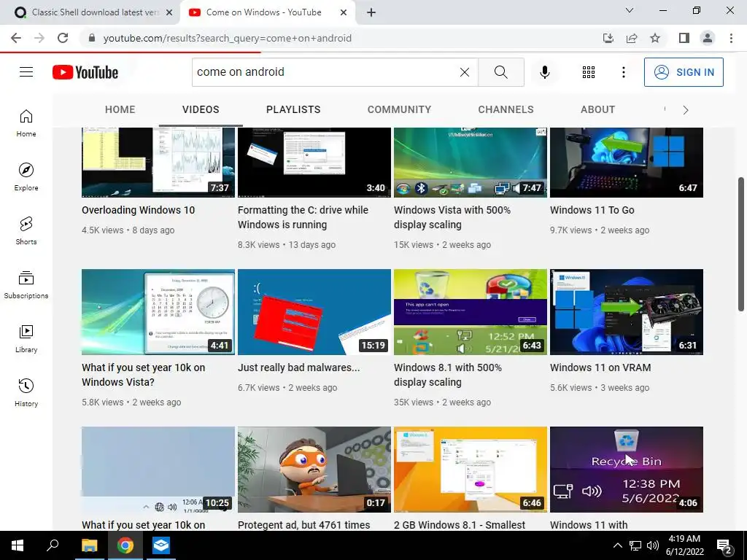Switch to the Classic Shell download tab
The image size is (747, 560).
pos(94,12)
